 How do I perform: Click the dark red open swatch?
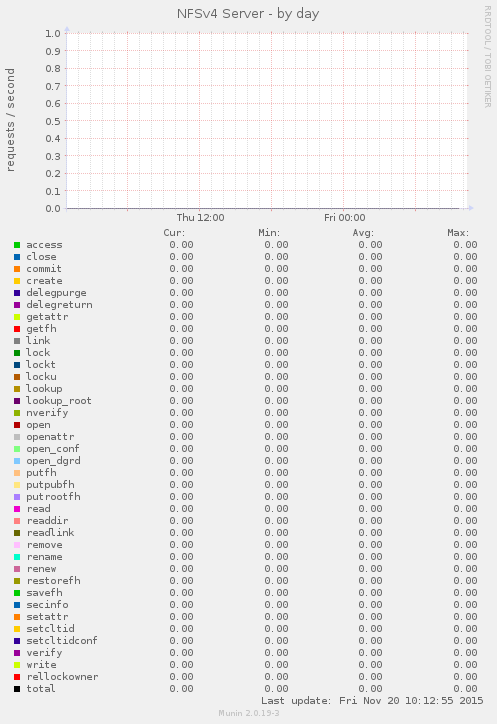pos(17,425)
